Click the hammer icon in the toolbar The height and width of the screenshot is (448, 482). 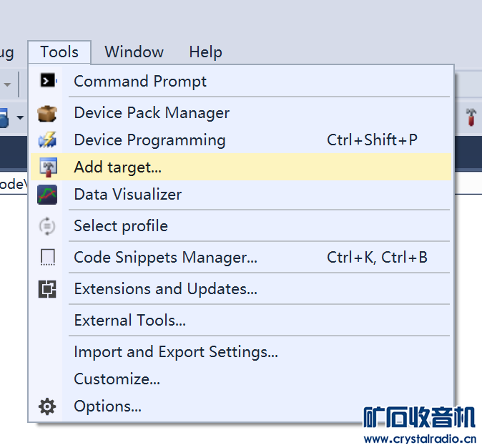pos(471,117)
